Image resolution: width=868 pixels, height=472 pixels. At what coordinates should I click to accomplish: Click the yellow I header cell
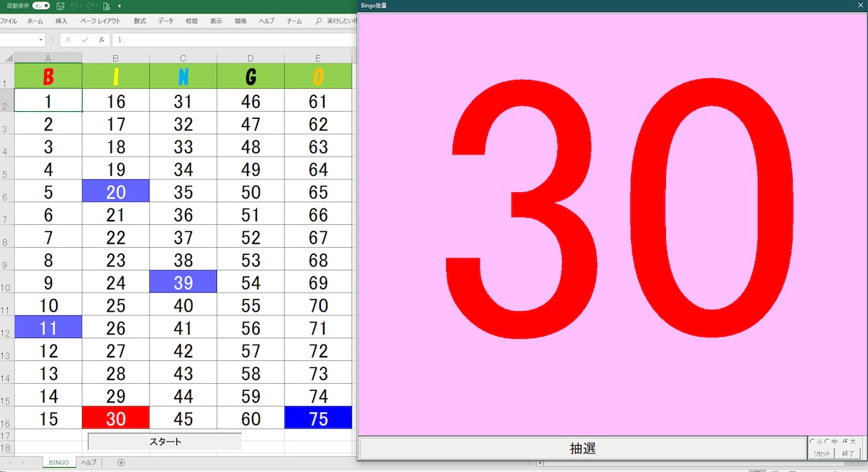pyautogui.click(x=115, y=76)
